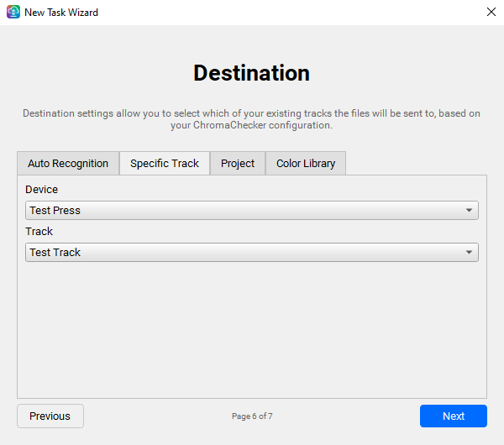
Task: Select the Specific Track tab
Action: click(165, 163)
